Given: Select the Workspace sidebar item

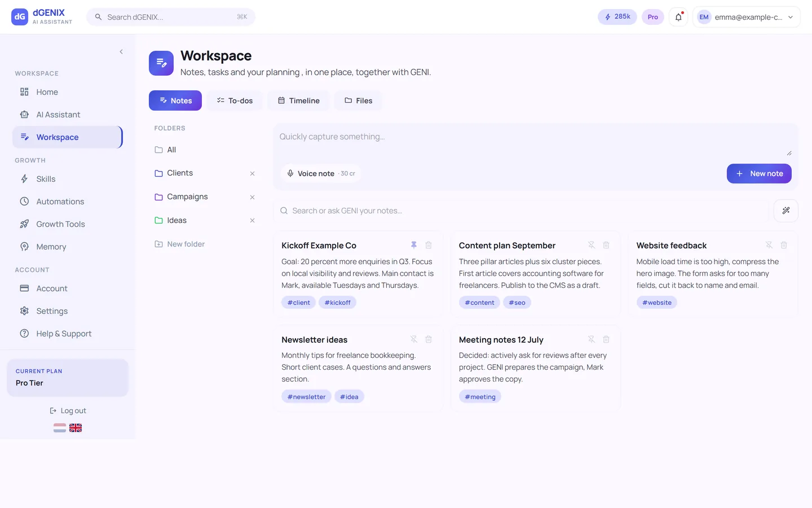Looking at the screenshot, I should (x=68, y=137).
